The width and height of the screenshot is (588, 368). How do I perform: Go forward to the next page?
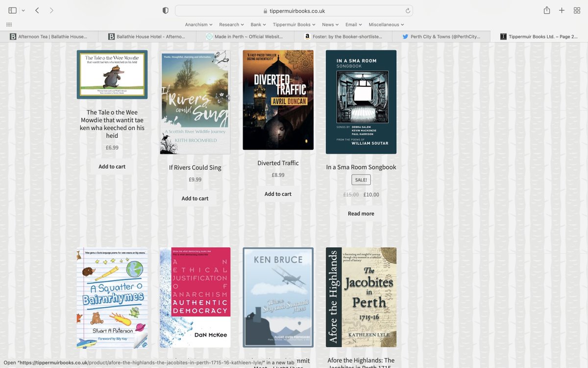pyautogui.click(x=51, y=10)
